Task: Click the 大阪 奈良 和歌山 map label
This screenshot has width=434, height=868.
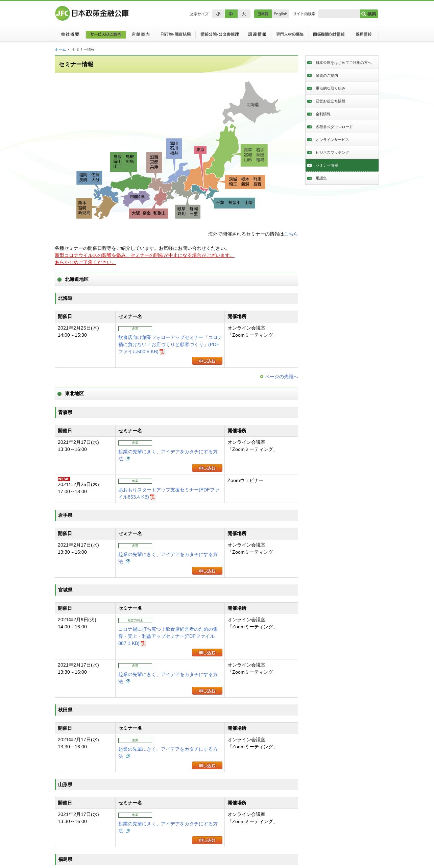Action: (149, 213)
